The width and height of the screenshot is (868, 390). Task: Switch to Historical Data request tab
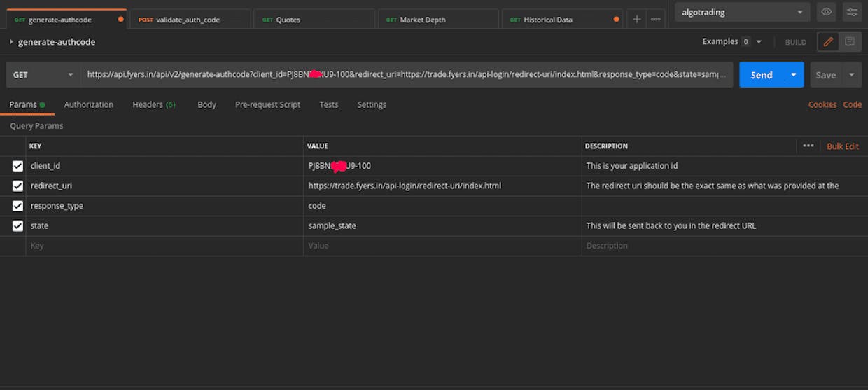tap(563, 20)
